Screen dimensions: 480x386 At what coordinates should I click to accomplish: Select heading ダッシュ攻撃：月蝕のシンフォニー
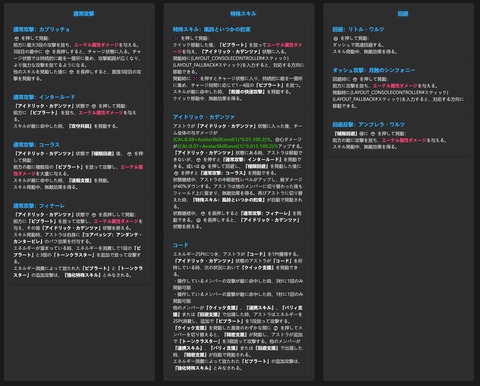point(374,70)
